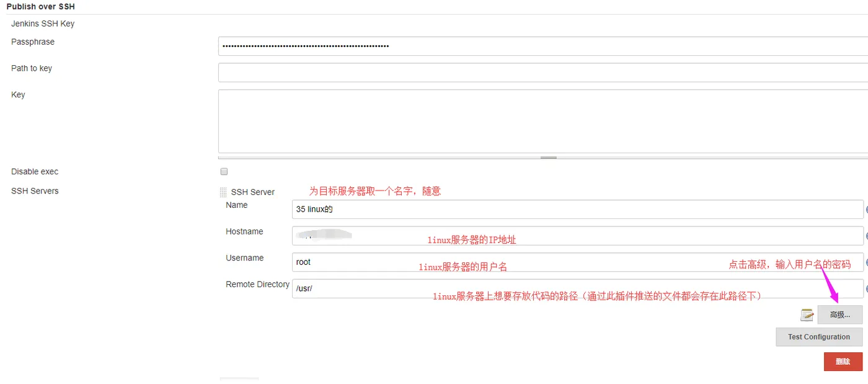
Task: Click the Remote Directory label
Action: coord(257,284)
